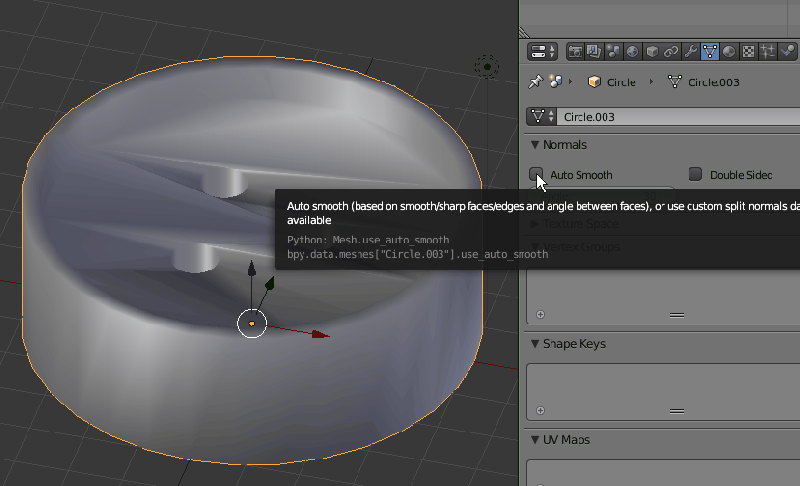Viewport: 800px width, 486px height.
Task: Select the Object Data tab (triangle mesh icon)
Action: 710,52
